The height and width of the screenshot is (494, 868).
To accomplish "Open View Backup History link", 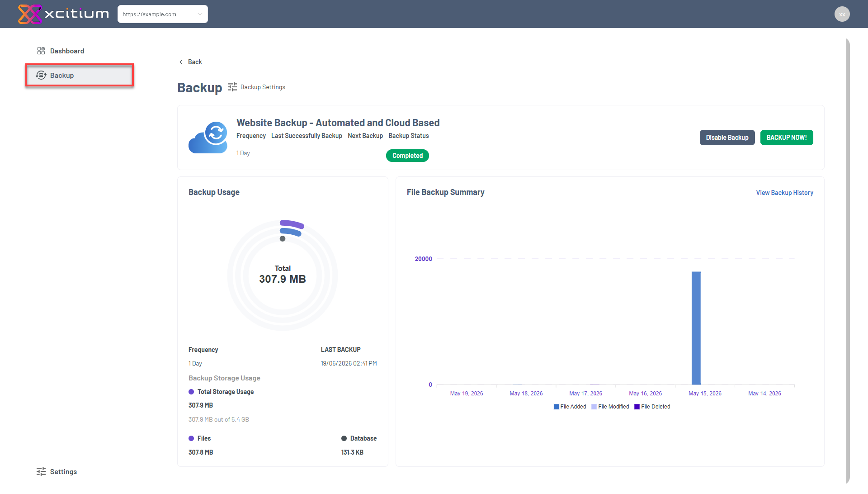I will click(784, 193).
